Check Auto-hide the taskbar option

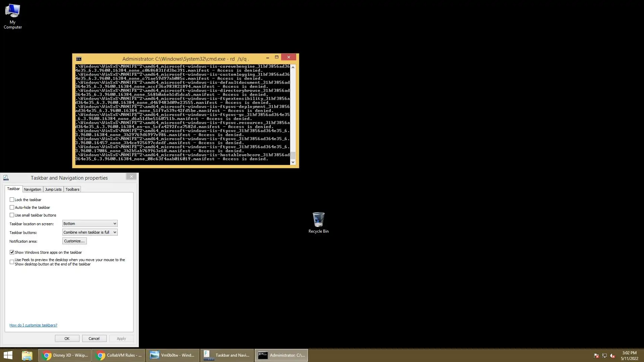[12, 207]
